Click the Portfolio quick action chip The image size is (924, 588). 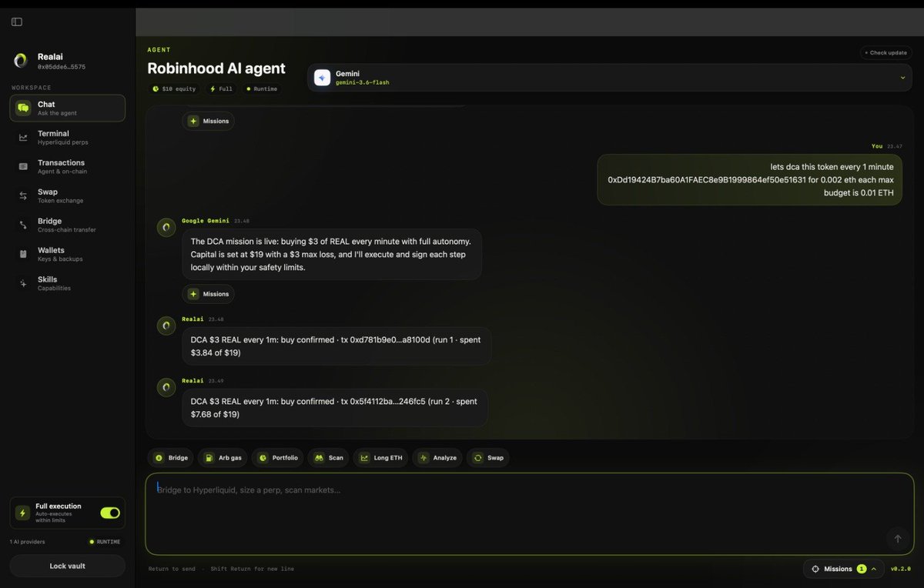[x=277, y=458]
